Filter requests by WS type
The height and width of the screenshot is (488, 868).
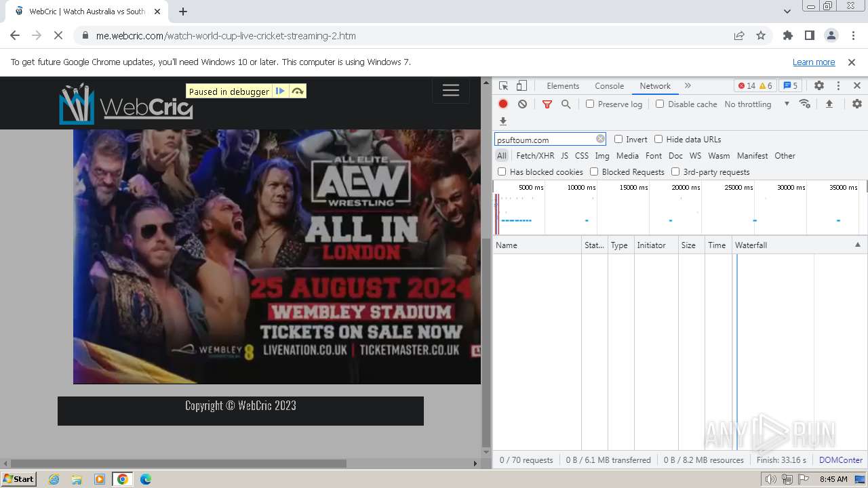(695, 155)
